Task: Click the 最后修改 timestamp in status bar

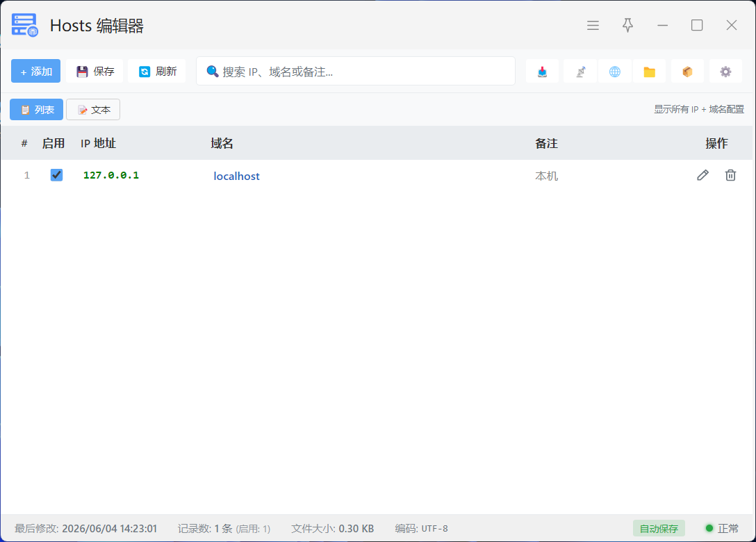Action: coord(86,529)
